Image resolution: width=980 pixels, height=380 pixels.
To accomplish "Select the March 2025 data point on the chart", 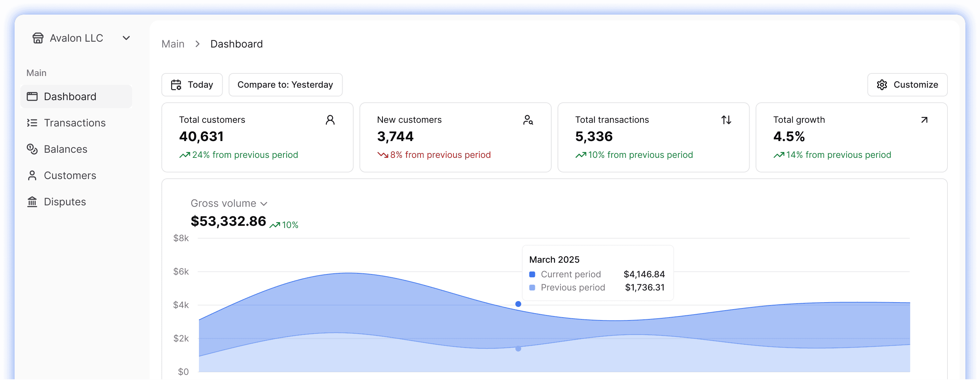I will (518, 304).
